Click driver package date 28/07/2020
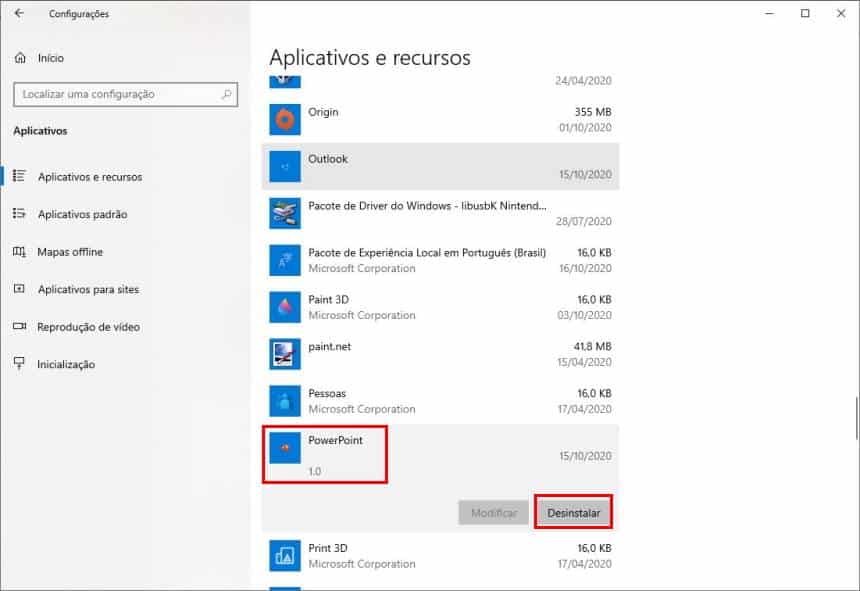Image resolution: width=860 pixels, height=591 pixels. pos(584,221)
